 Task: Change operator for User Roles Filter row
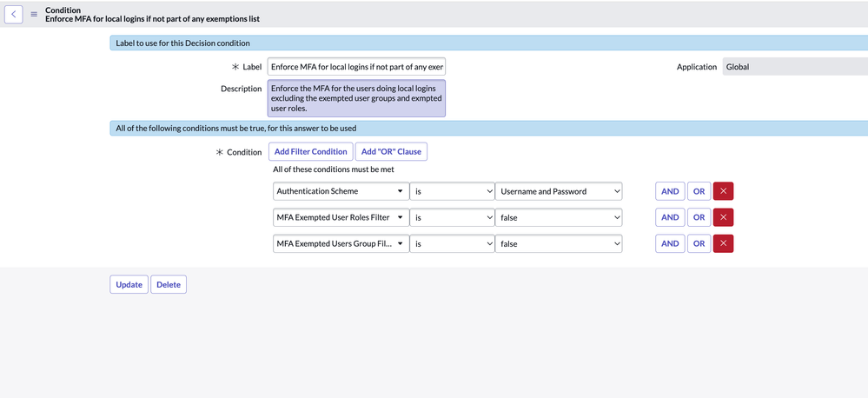click(x=453, y=217)
